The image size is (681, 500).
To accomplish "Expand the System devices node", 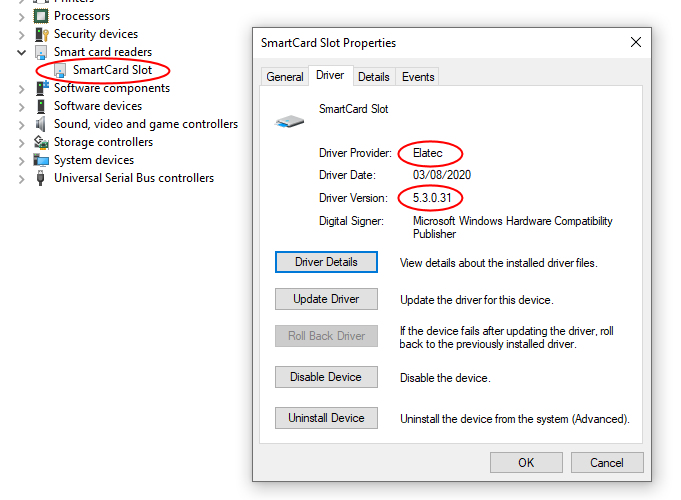I will pos(22,160).
